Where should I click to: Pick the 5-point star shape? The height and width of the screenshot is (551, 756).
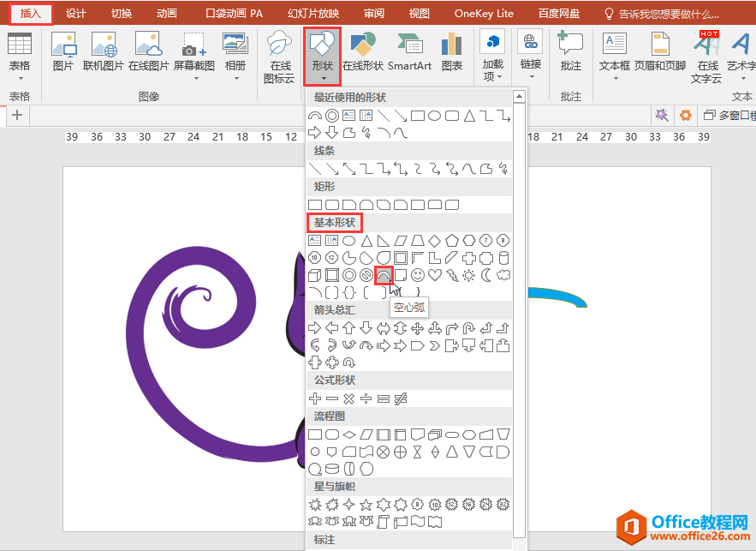(x=366, y=505)
